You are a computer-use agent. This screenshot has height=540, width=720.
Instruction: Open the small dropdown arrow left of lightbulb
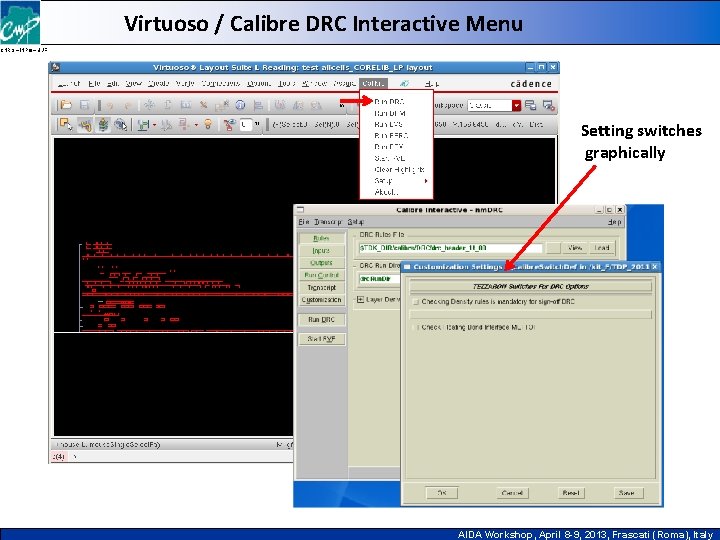click(x=196, y=124)
